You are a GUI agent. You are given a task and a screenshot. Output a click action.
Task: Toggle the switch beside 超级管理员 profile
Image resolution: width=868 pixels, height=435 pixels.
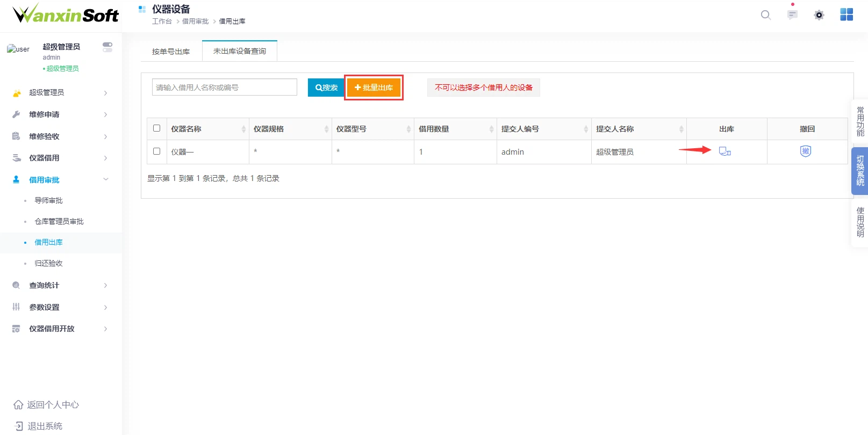(107, 47)
